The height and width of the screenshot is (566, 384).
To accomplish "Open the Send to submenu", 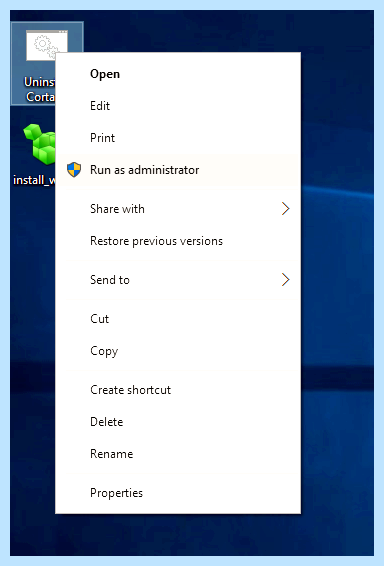I will click(x=178, y=280).
